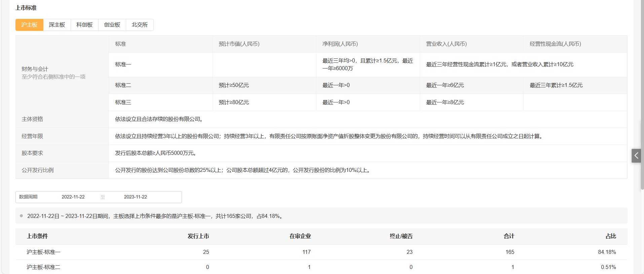Click the 终止/被否 column header
Viewport: 644px width, 274px height.
401,236
